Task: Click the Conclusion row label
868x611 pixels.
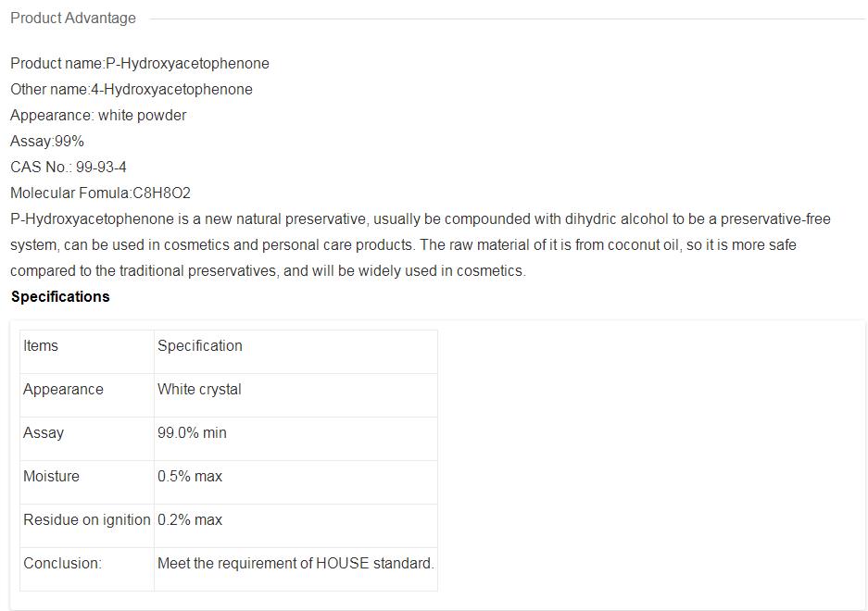Action: (x=62, y=564)
